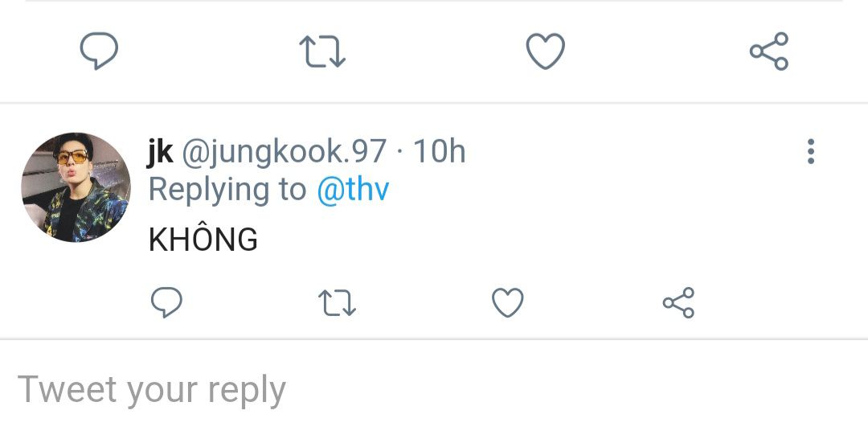
Task: Open the tweet via the 10h timestamp
Action: pos(440,151)
